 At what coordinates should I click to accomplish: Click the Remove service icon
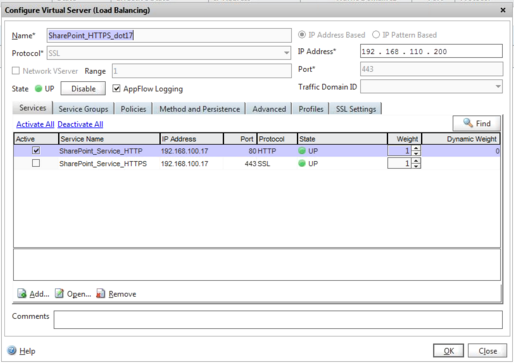coord(101,293)
